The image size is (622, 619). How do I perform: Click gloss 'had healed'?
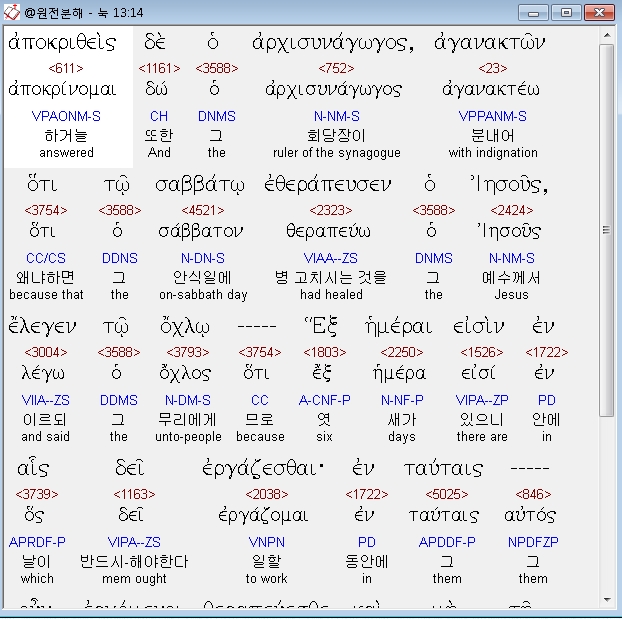(331, 294)
